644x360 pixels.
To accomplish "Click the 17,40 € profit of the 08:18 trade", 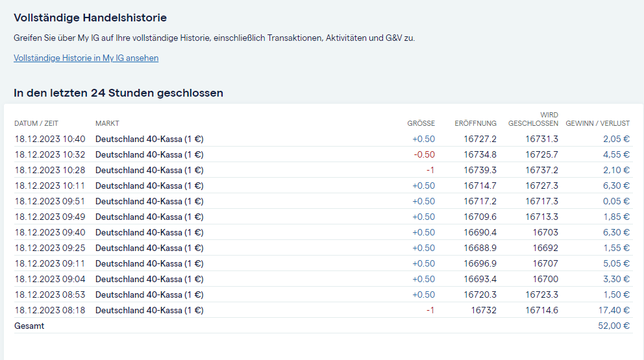I will [x=613, y=310].
